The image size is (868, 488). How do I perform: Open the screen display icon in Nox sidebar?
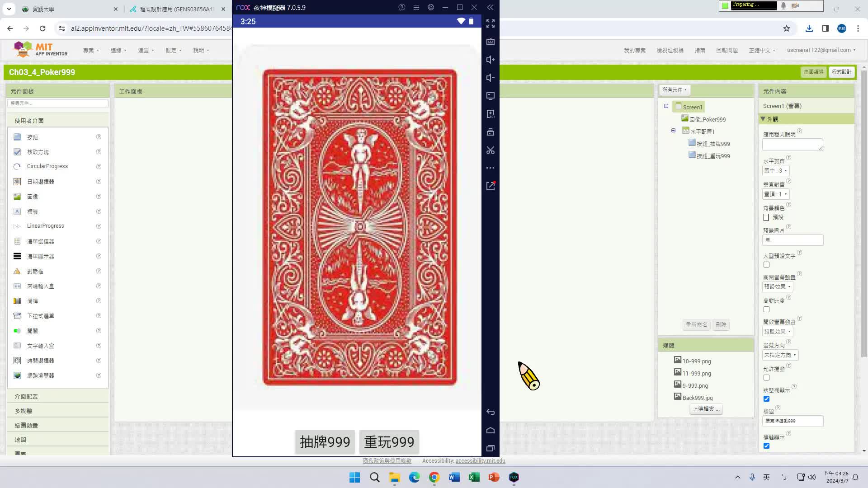pyautogui.click(x=491, y=96)
